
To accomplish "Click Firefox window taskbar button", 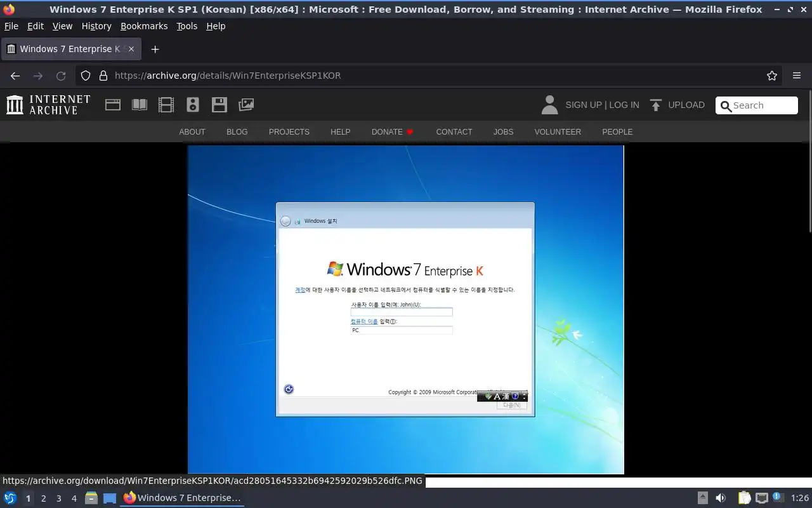I will click(x=183, y=498).
